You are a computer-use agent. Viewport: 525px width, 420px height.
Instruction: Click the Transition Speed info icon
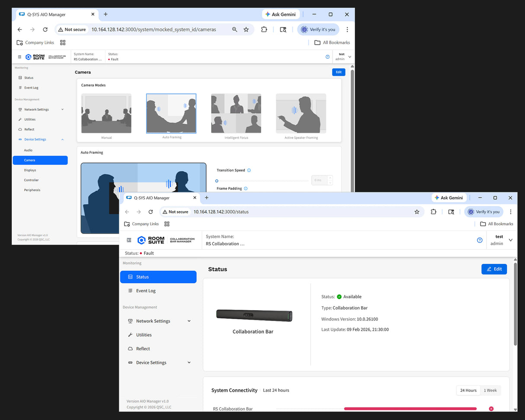[249, 170]
